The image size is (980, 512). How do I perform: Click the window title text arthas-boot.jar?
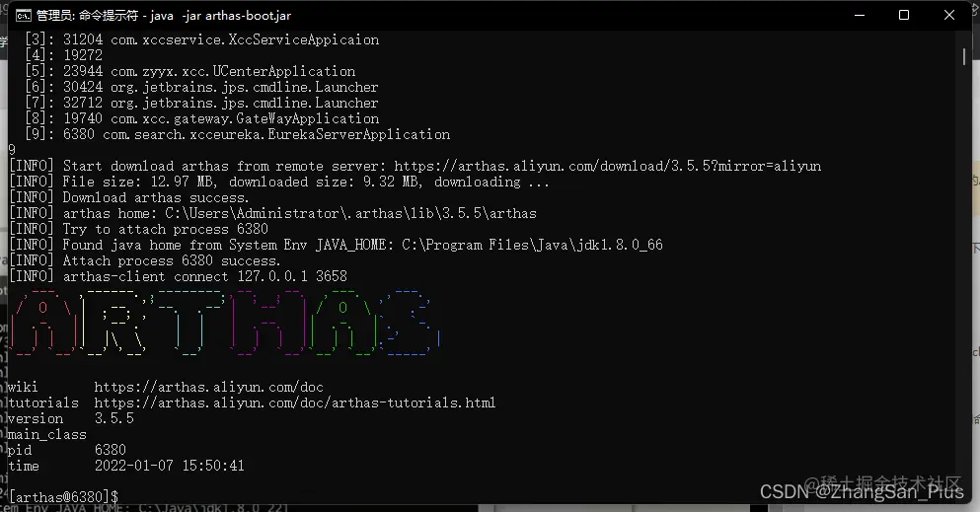248,16
